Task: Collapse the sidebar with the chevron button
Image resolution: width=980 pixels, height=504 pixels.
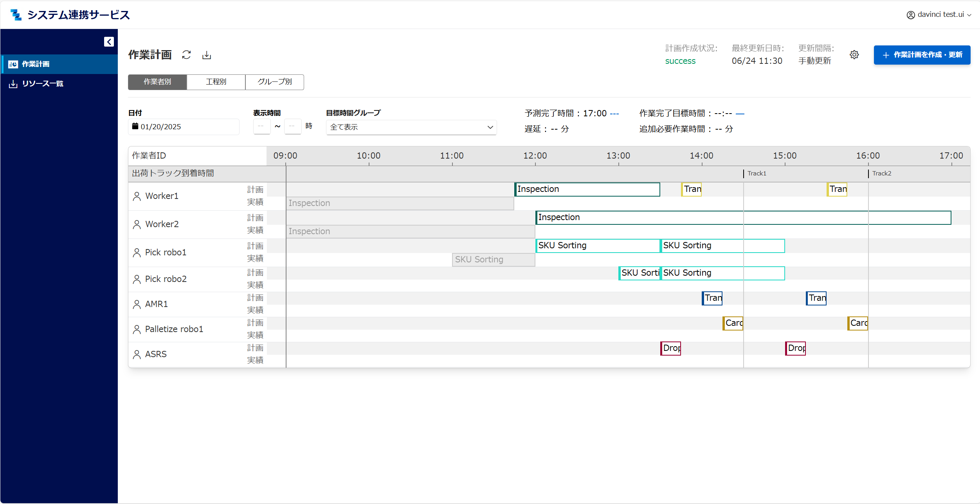Action: point(109,42)
